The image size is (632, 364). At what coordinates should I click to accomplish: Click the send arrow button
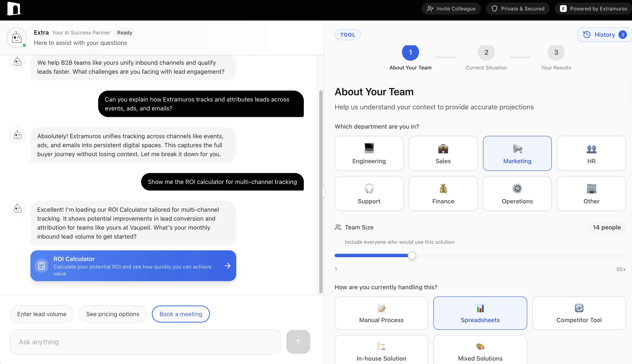[x=298, y=342]
